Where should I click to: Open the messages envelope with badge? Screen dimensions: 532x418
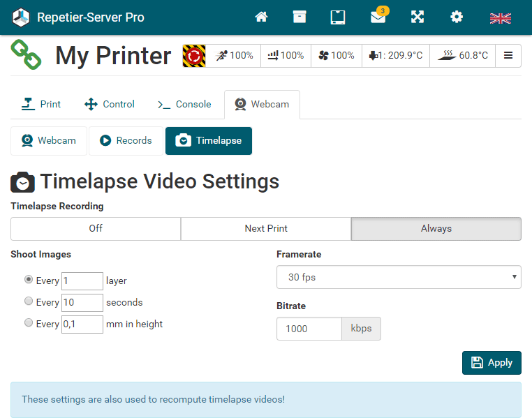click(x=379, y=15)
